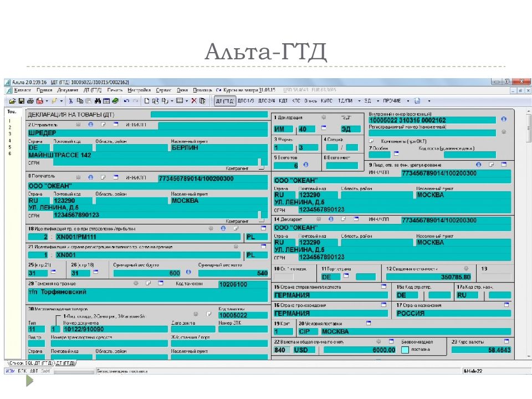Open the Настройка menu
The height and width of the screenshot is (399, 532).
tap(139, 90)
